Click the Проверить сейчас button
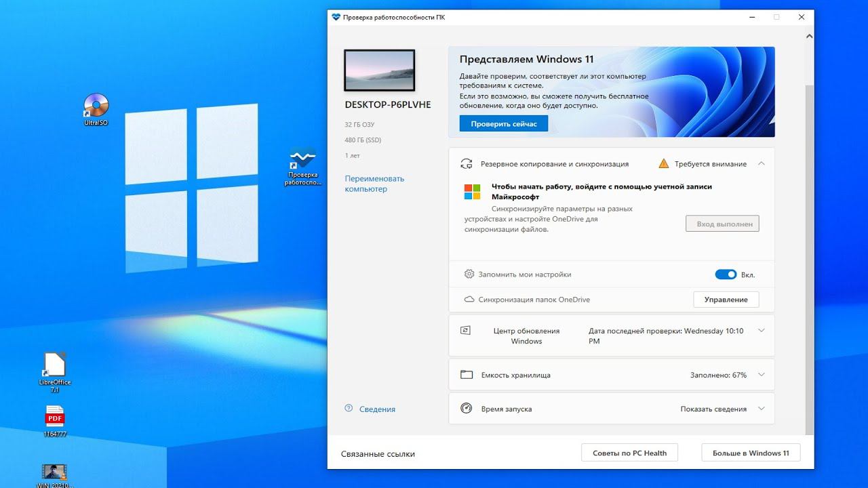Screen dimensions: 868x488 tap(504, 124)
